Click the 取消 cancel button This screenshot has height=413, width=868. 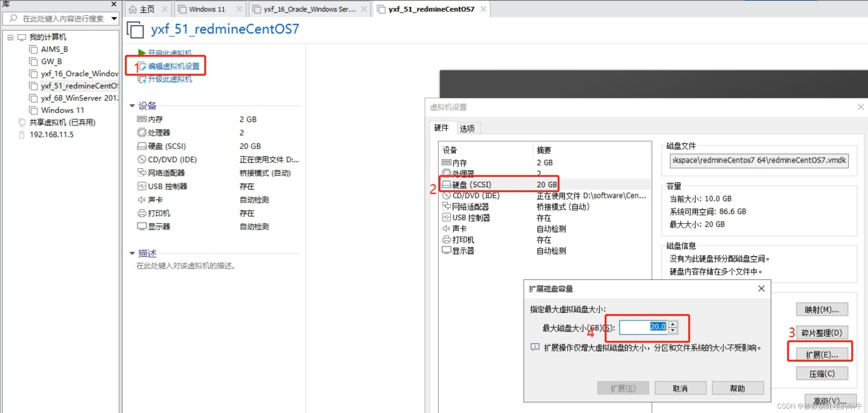pos(680,388)
